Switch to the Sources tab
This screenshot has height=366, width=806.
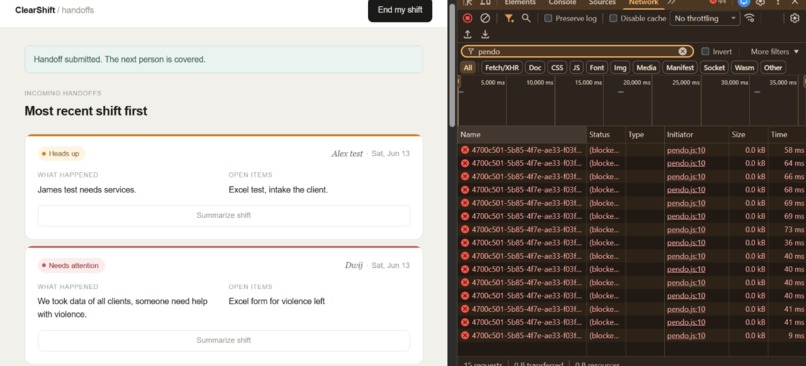(x=602, y=3)
